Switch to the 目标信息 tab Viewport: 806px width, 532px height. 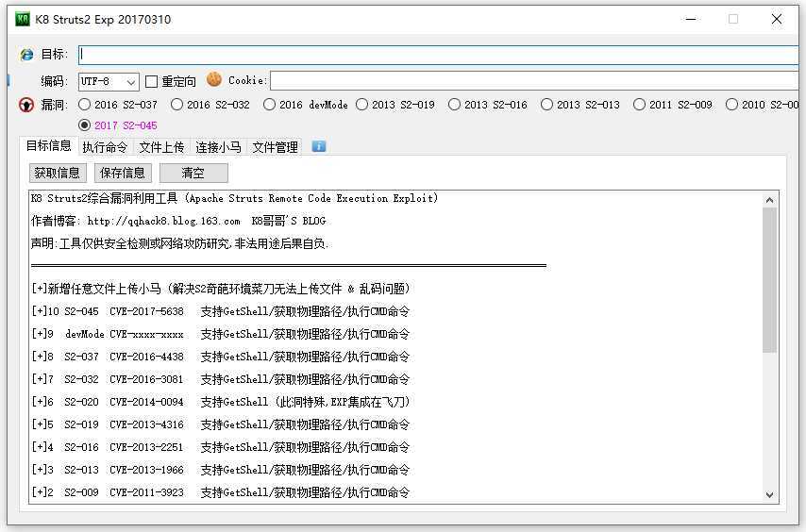pyautogui.click(x=48, y=146)
